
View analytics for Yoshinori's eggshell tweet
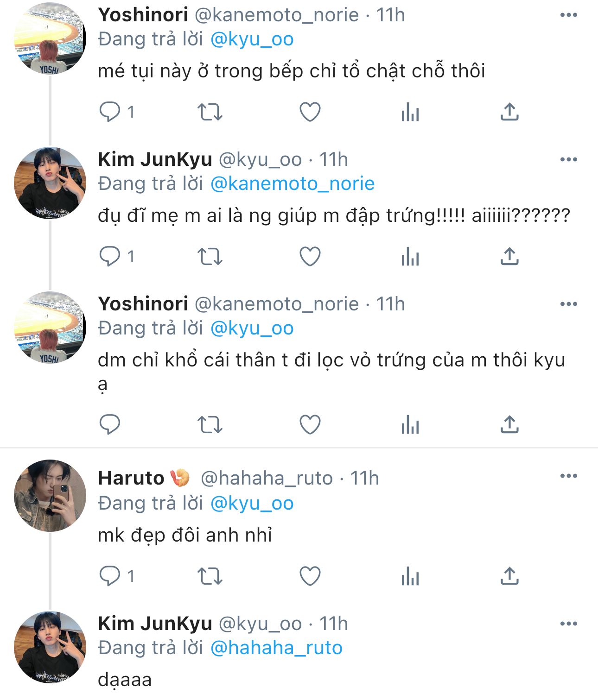point(410,424)
